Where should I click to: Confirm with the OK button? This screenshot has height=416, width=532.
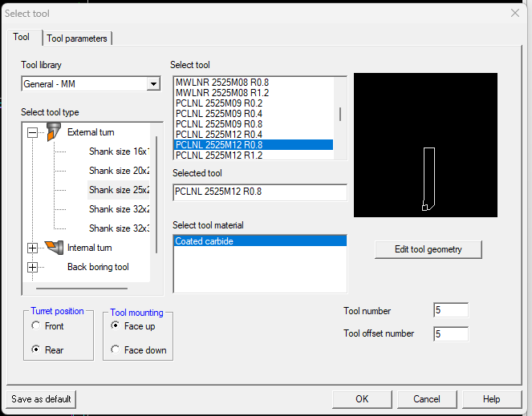362,399
